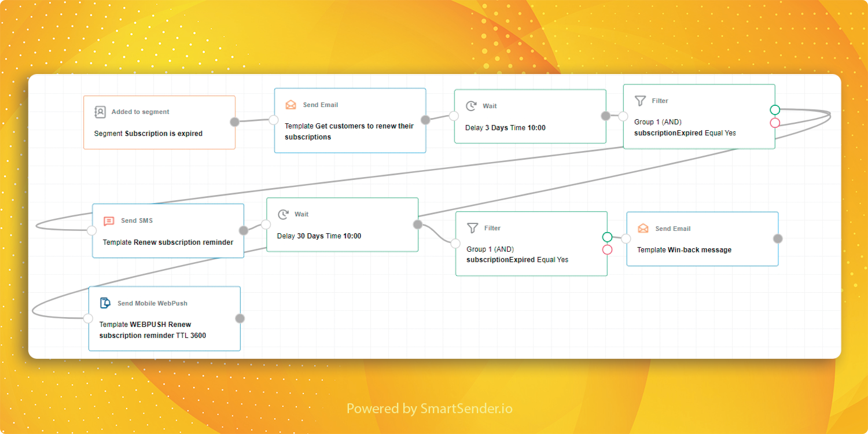
Task: Click the output connector of the Win-back email block
Action: tap(778, 239)
